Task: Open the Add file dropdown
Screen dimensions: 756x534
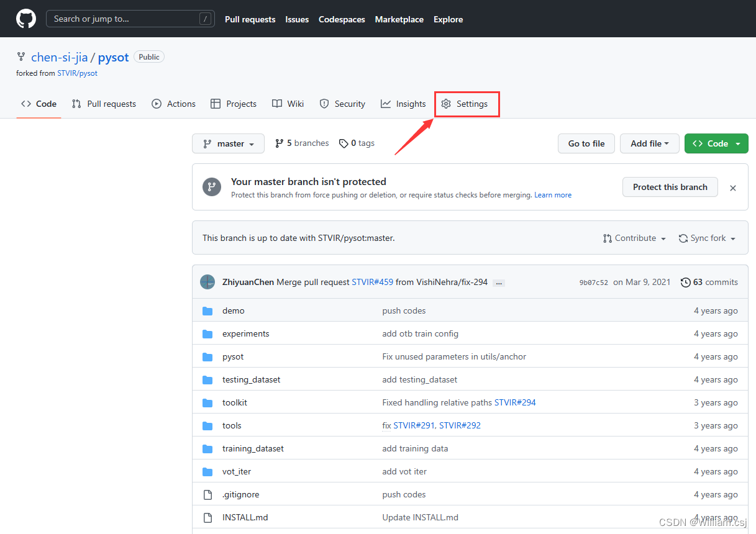Action: tap(649, 143)
